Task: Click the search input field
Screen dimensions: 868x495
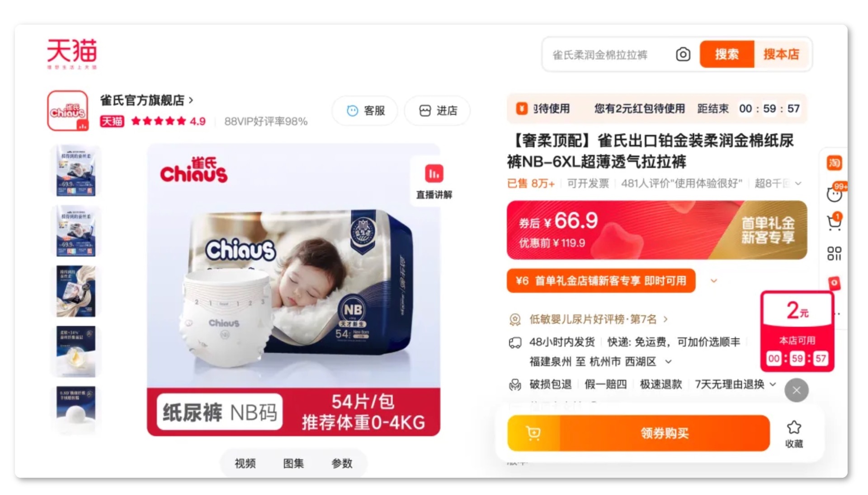Action: (609, 55)
